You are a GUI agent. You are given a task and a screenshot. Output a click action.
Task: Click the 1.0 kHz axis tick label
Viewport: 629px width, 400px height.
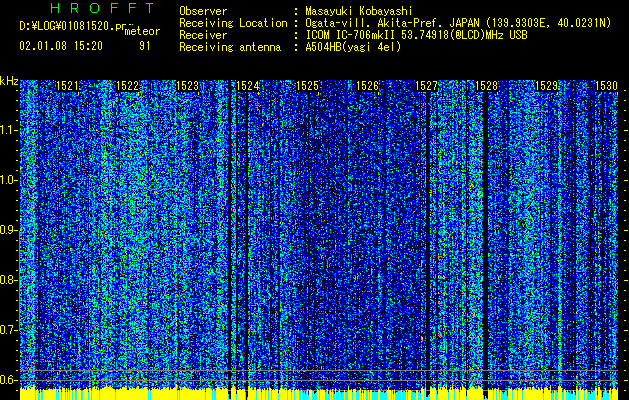8,180
